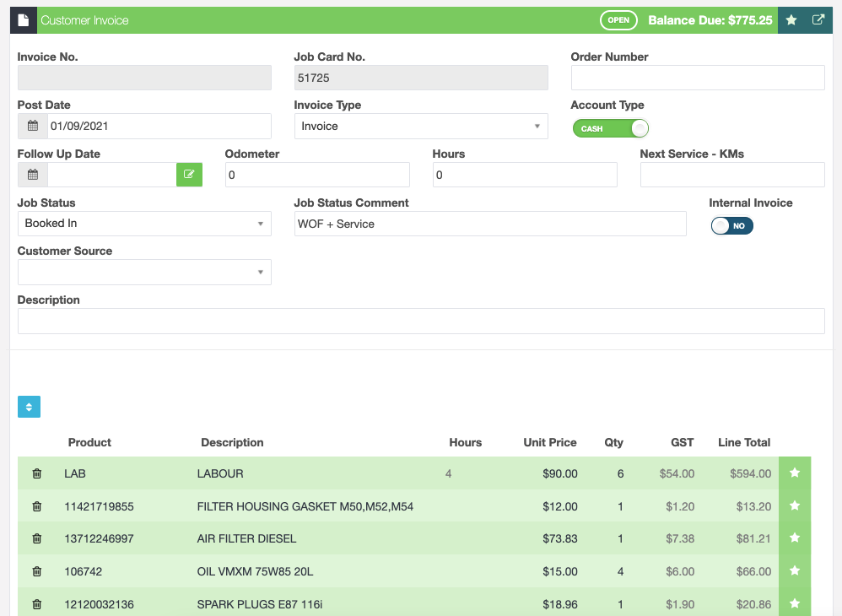Star the FILTER HOUSING GASKET line item
This screenshot has width=842, height=616.
[795, 505]
